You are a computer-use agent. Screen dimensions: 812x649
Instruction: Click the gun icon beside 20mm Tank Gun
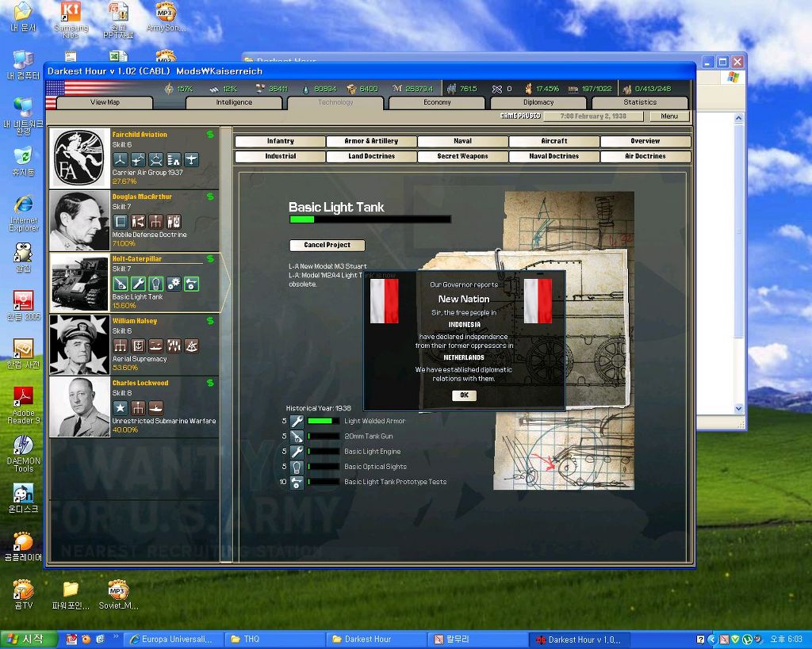297,437
